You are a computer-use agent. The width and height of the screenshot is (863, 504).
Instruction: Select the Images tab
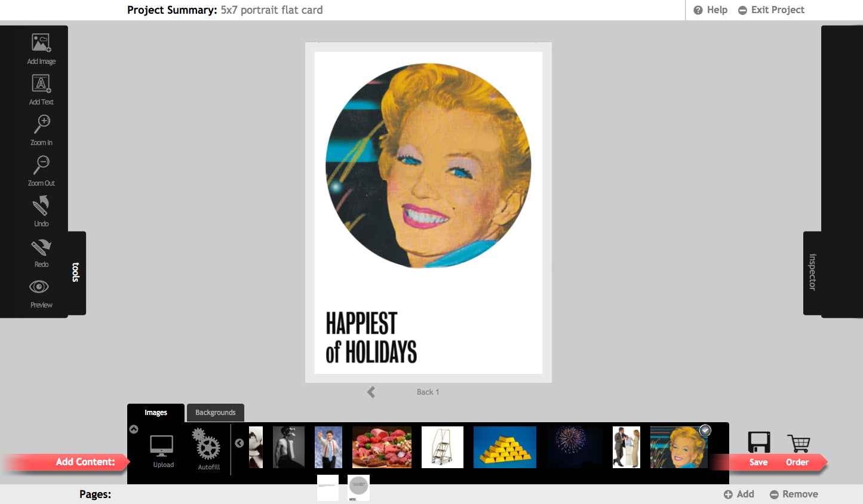point(156,413)
